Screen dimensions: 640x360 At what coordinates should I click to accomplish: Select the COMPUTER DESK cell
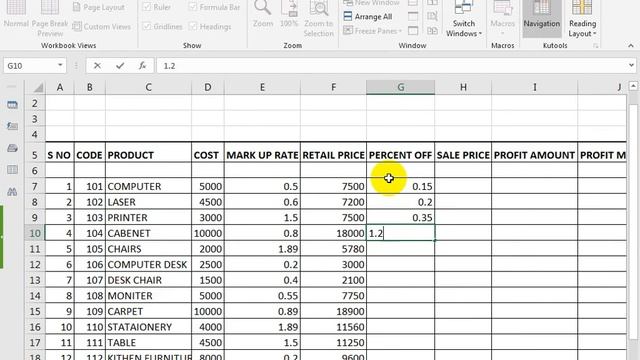tap(149, 264)
